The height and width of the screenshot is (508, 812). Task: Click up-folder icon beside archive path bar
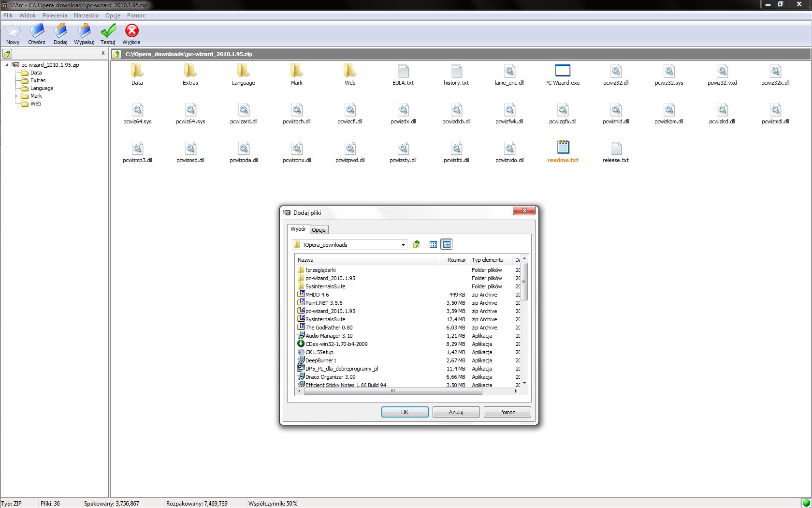(x=116, y=54)
